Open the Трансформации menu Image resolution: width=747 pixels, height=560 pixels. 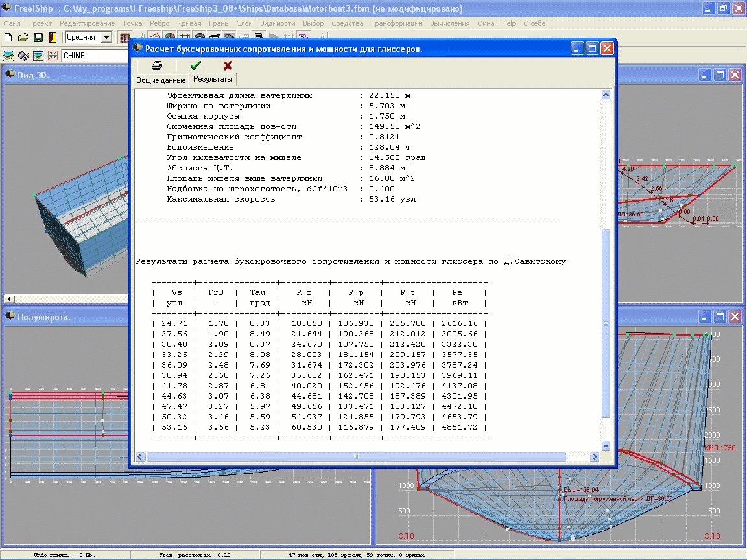tap(397, 23)
